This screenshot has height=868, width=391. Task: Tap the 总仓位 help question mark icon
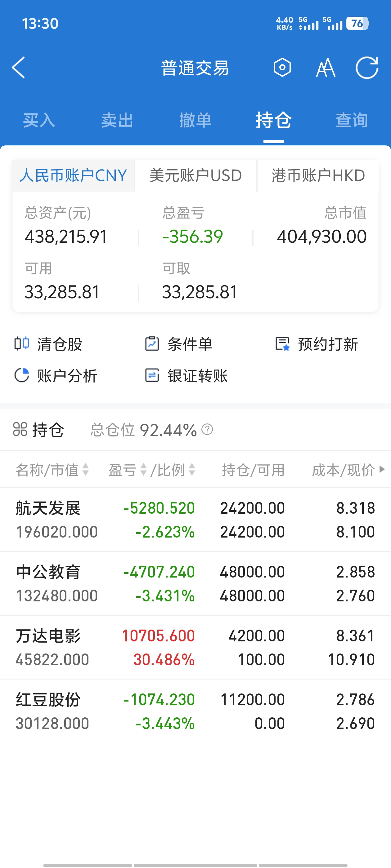coord(207,429)
